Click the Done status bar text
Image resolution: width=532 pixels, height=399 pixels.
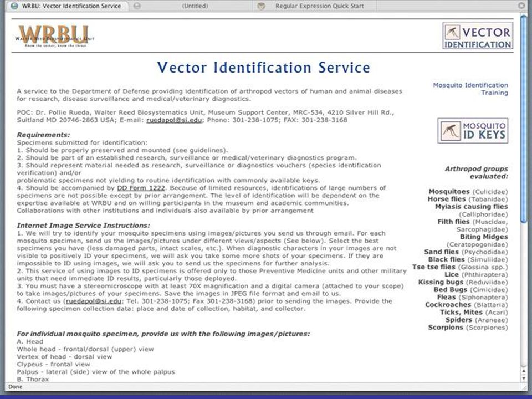click(x=16, y=386)
